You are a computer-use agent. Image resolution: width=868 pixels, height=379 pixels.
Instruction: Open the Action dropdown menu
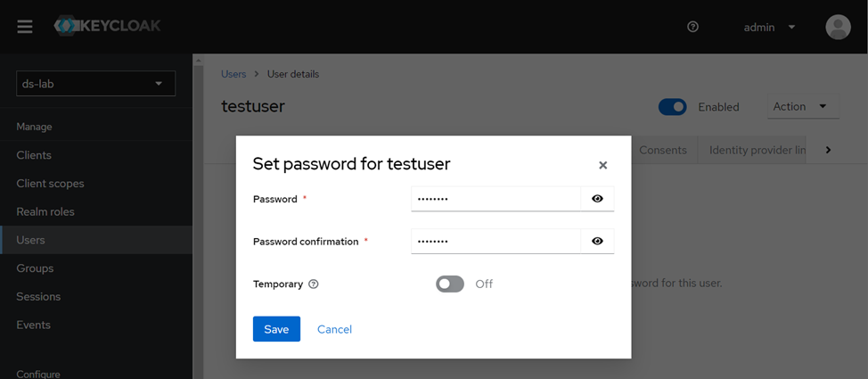(802, 107)
